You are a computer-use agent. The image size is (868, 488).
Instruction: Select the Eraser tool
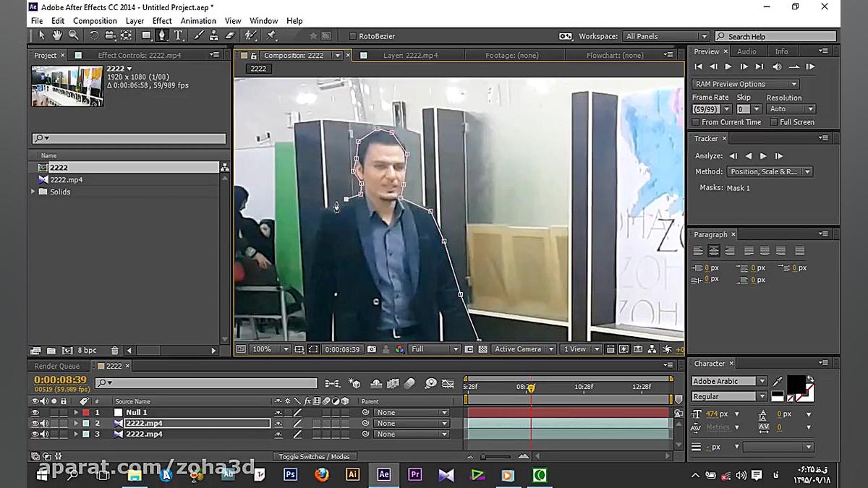[230, 35]
